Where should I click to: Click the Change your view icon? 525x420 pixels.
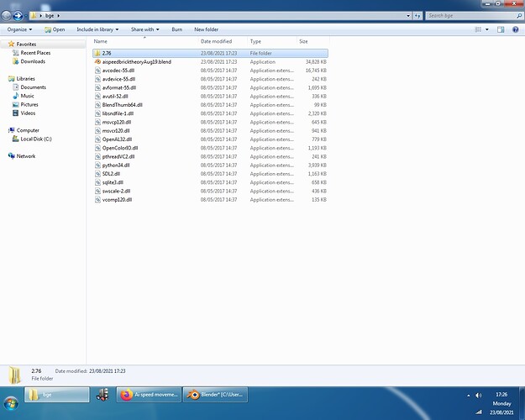(478, 29)
